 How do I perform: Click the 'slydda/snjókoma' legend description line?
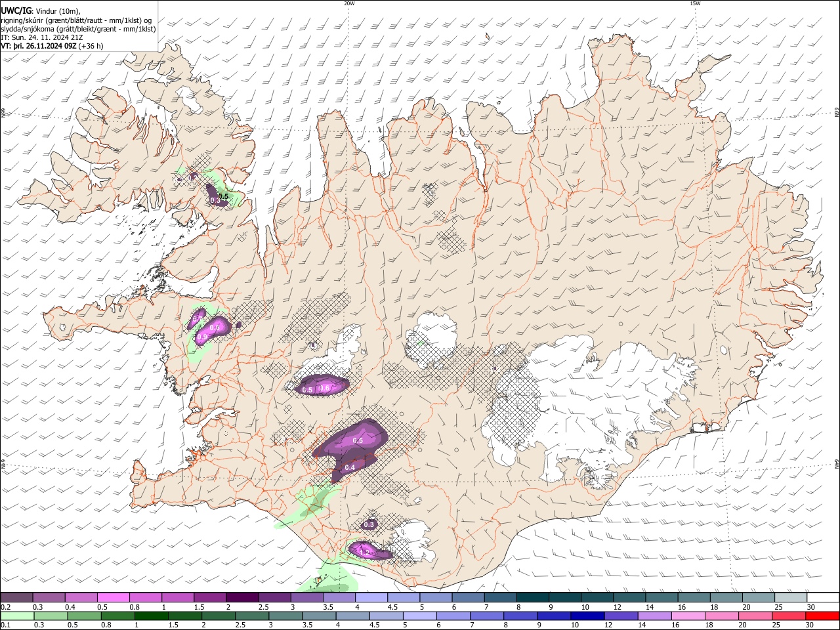[x=78, y=29]
